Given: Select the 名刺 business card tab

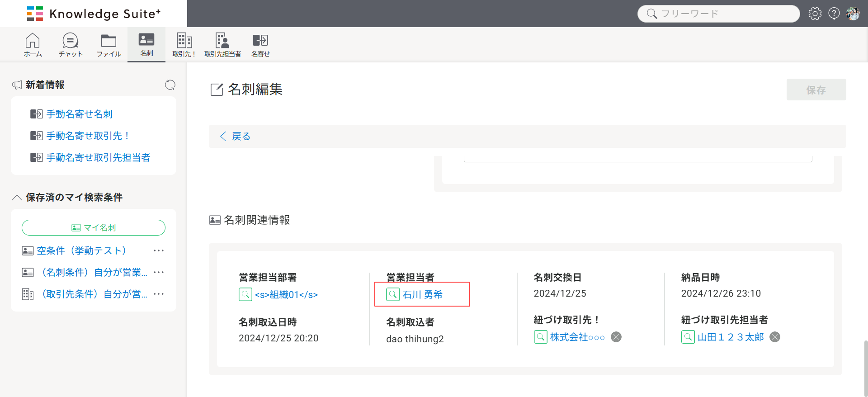Looking at the screenshot, I should [x=146, y=44].
